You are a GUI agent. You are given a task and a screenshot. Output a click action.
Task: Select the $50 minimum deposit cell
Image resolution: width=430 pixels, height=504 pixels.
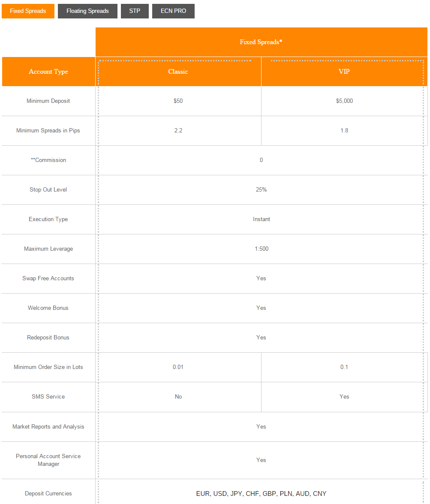pyautogui.click(x=178, y=101)
